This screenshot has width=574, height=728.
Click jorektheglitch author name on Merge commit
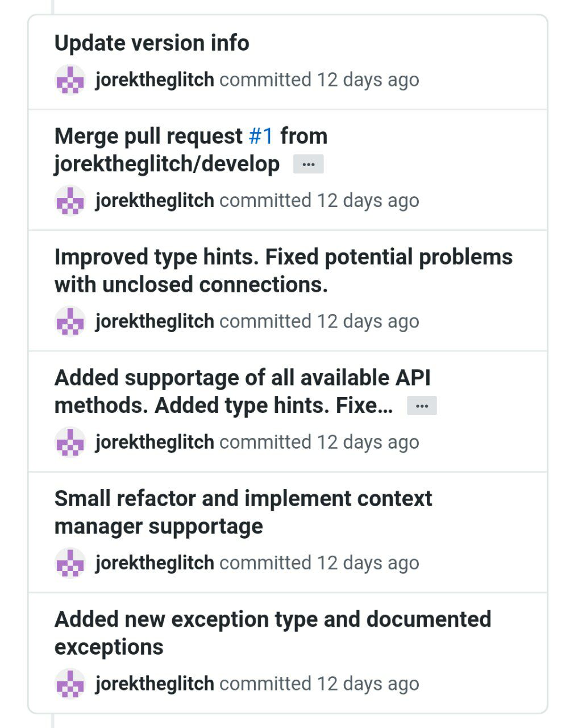[155, 200]
